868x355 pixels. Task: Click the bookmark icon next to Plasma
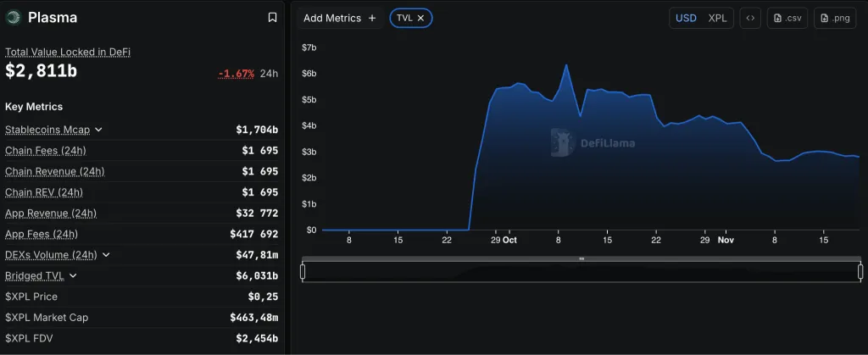(272, 18)
